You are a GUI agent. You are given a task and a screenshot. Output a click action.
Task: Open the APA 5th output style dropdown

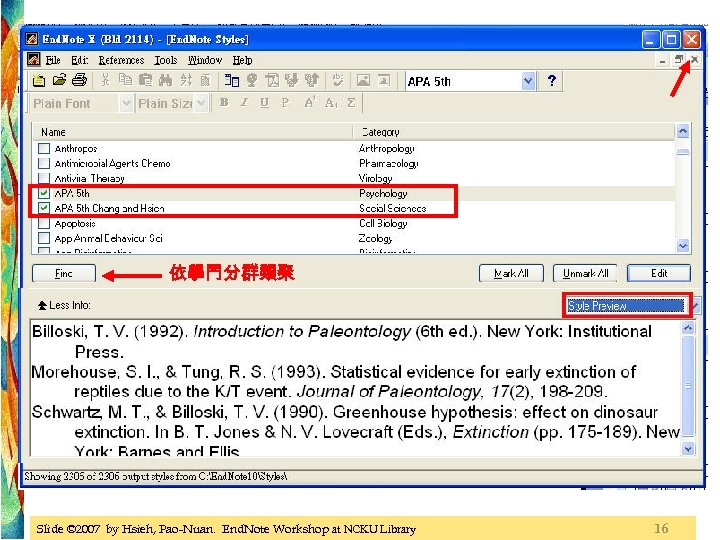pyautogui.click(x=528, y=81)
